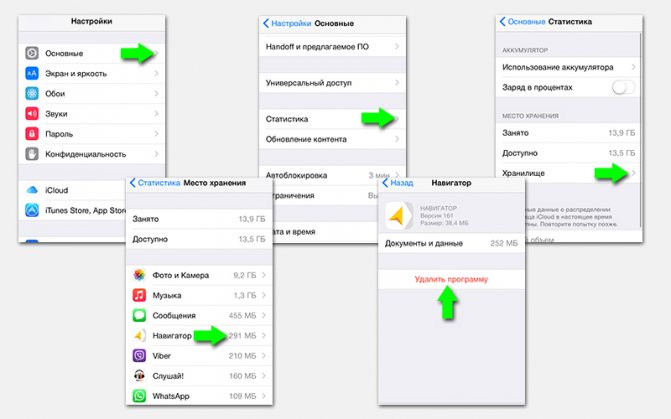Screen dimensions: 671x419
Task: Expand the Хранилище row chevron
Action: click(633, 173)
